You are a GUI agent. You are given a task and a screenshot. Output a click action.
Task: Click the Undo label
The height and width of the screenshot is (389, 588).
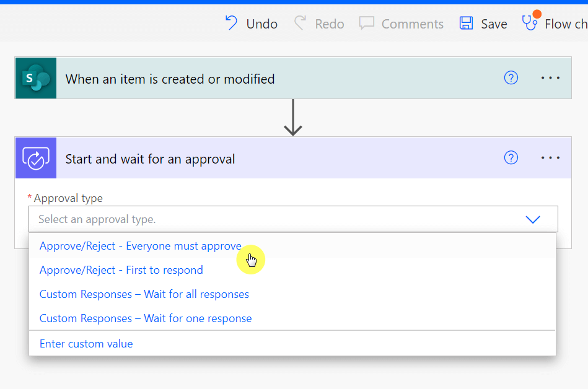point(261,24)
